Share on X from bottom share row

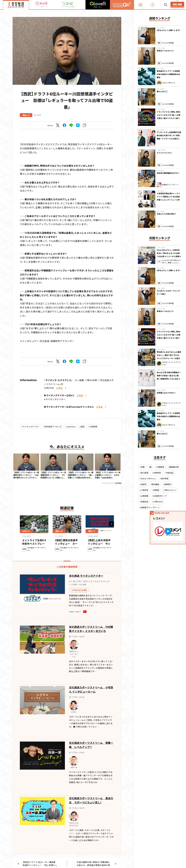(x=58, y=361)
